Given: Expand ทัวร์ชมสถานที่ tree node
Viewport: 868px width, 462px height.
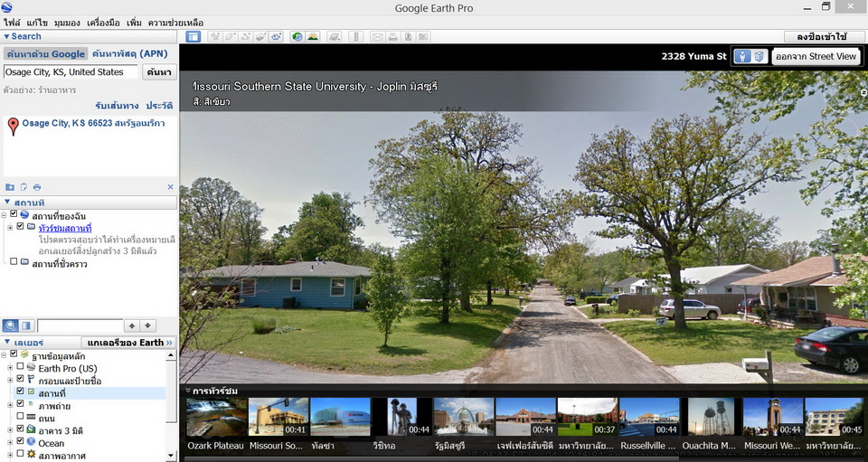Looking at the screenshot, I should point(10,228).
